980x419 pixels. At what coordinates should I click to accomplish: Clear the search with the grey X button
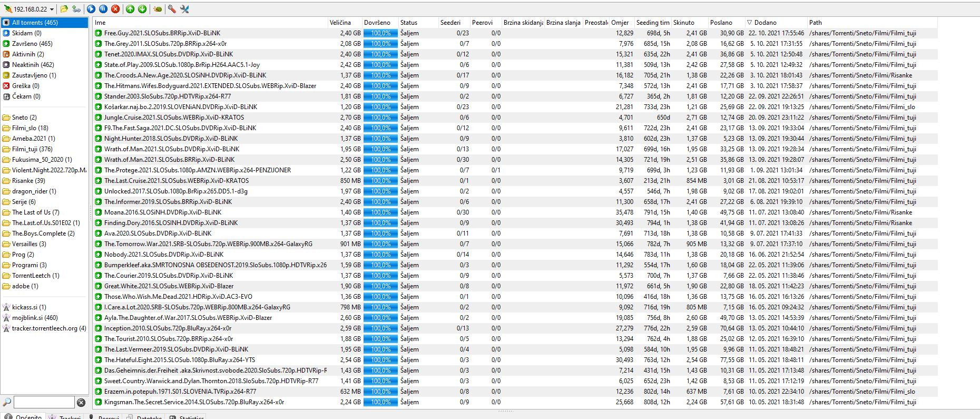click(x=81, y=403)
